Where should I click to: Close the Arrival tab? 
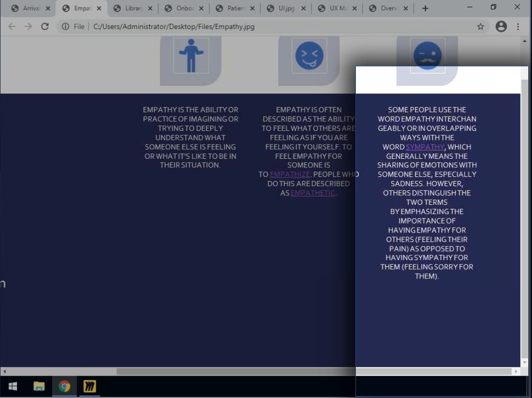48,9
